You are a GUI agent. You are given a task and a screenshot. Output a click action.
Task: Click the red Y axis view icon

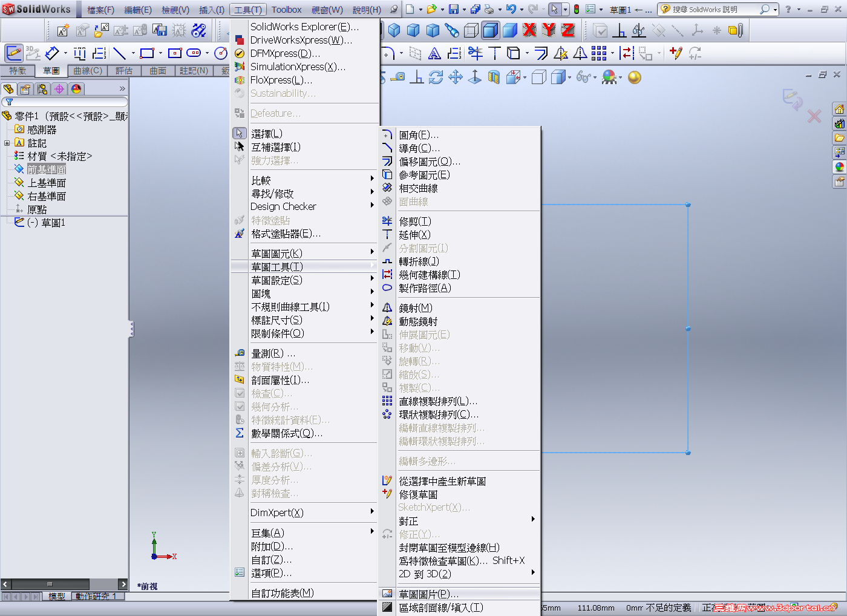click(x=548, y=30)
